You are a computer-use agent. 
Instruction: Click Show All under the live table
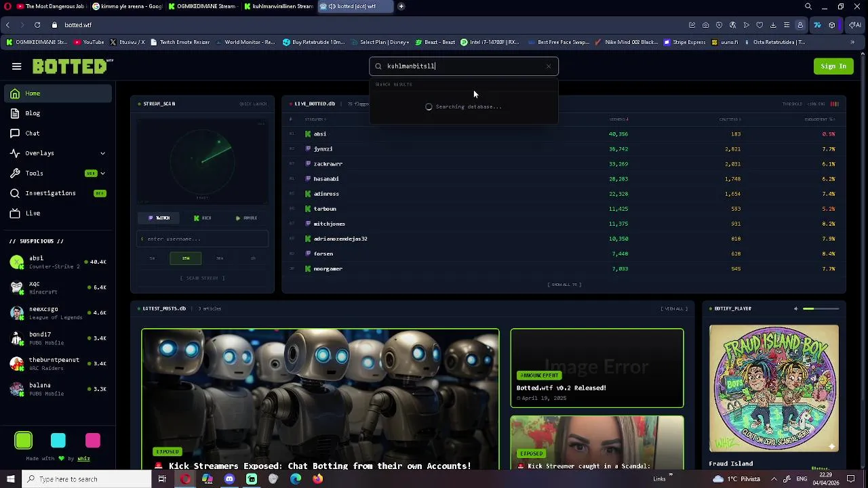click(564, 285)
